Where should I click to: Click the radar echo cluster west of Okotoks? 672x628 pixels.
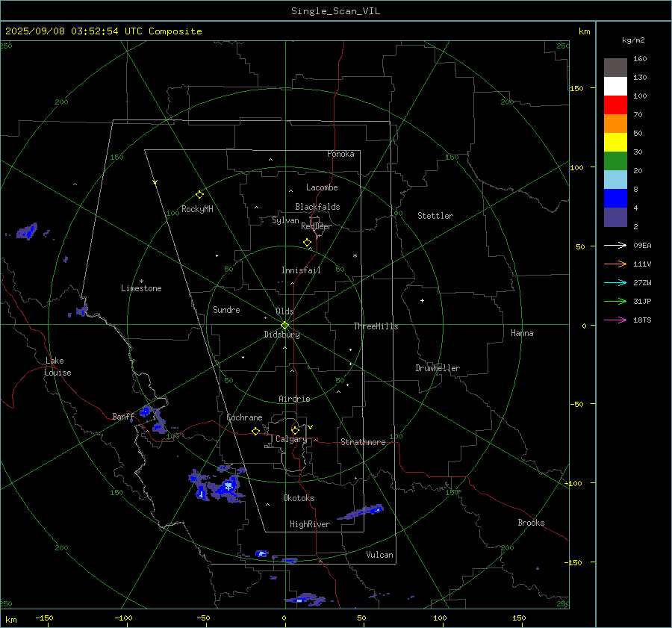217,485
